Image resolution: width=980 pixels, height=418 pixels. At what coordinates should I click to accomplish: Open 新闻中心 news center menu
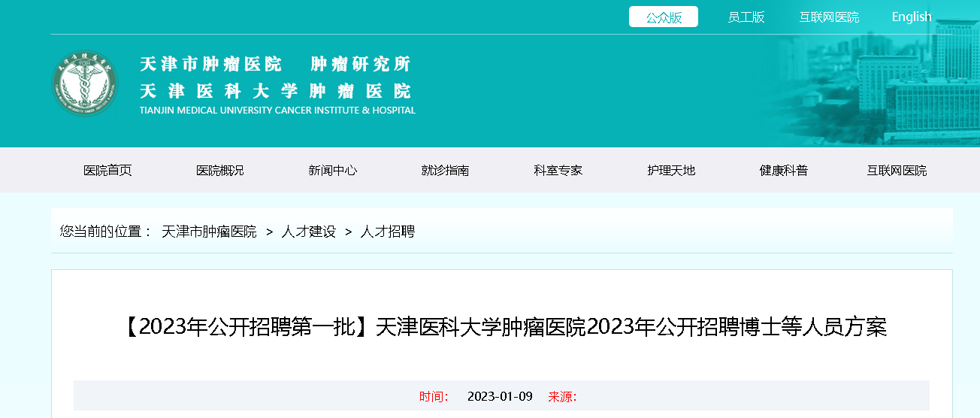[x=333, y=171]
